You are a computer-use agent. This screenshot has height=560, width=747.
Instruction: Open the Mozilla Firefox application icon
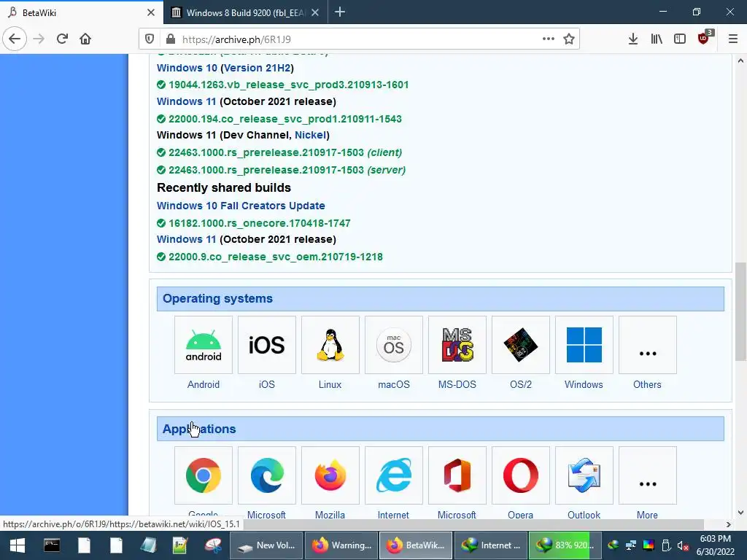pyautogui.click(x=330, y=475)
